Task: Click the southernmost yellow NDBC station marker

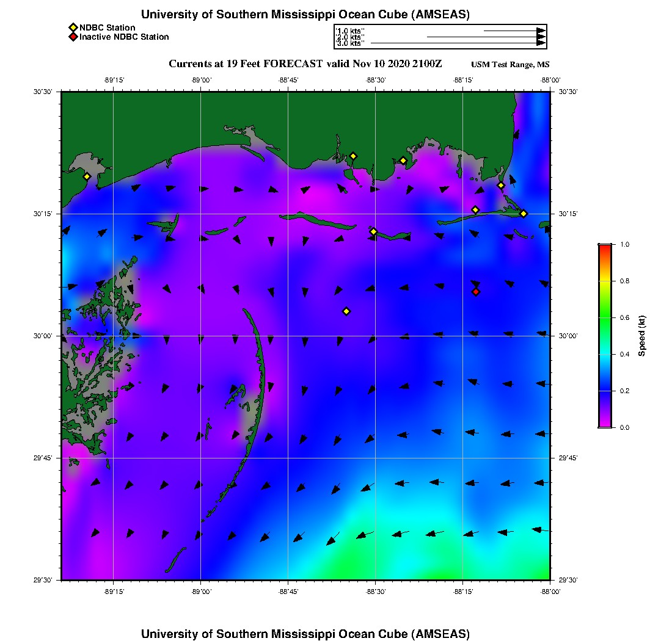Action: click(x=346, y=311)
